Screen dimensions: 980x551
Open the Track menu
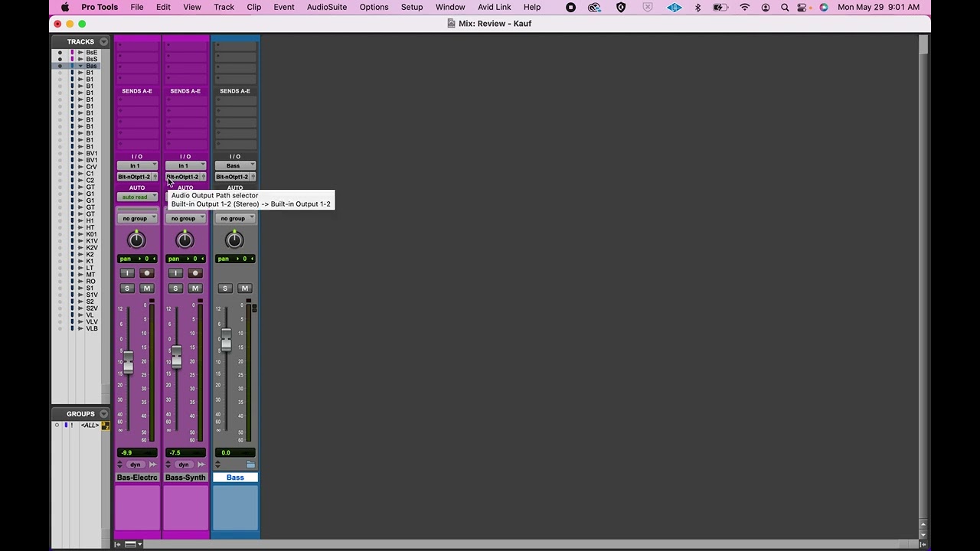pyautogui.click(x=224, y=7)
